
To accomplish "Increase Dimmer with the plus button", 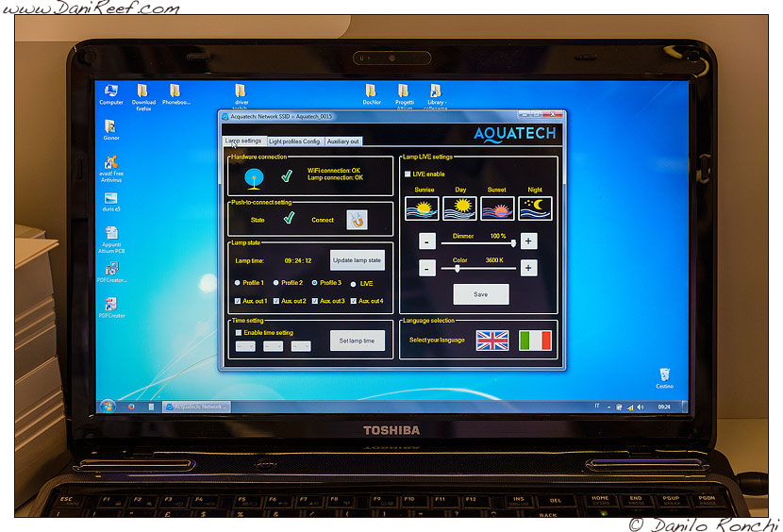I will click(x=528, y=241).
